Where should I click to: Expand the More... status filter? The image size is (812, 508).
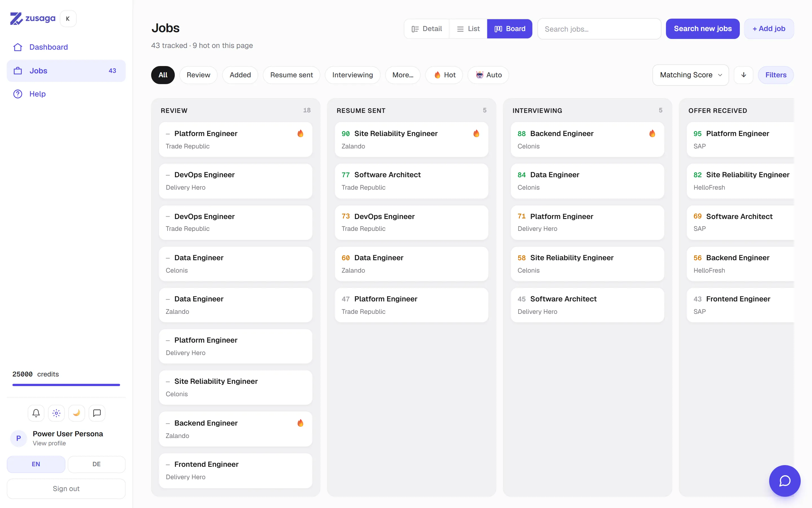pyautogui.click(x=403, y=75)
